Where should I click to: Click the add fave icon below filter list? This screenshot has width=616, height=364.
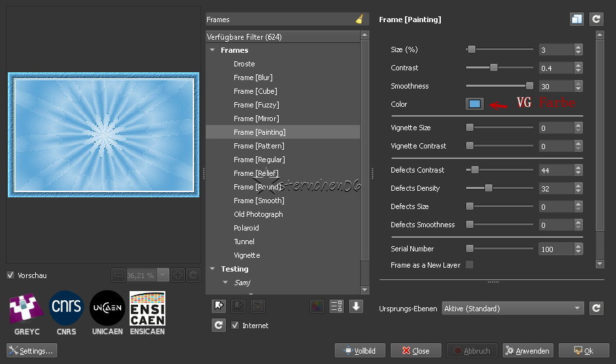pyautogui.click(x=219, y=306)
